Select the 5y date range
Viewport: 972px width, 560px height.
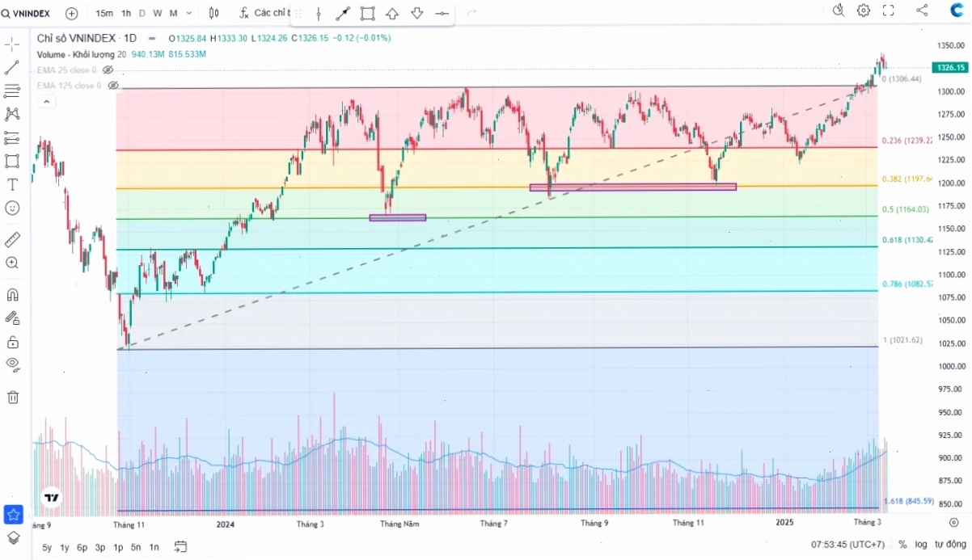click(48, 547)
